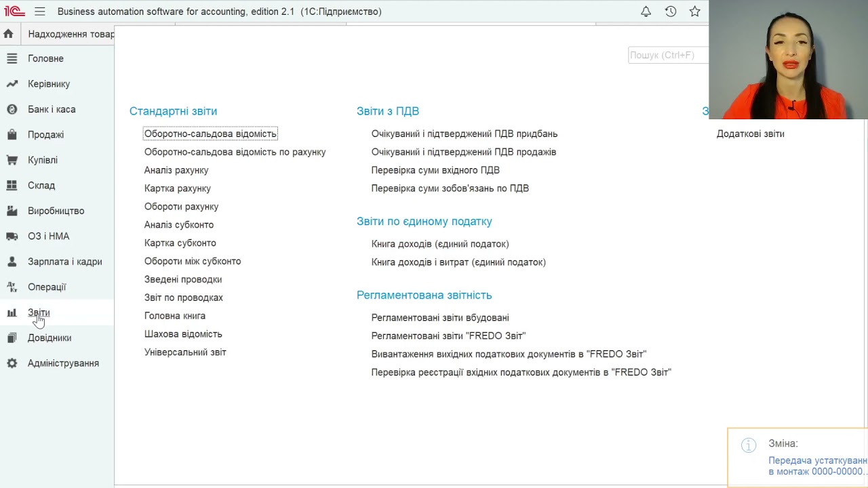This screenshot has width=868, height=488.
Task: Click the Банк і каса icon
Action: click(x=12, y=109)
